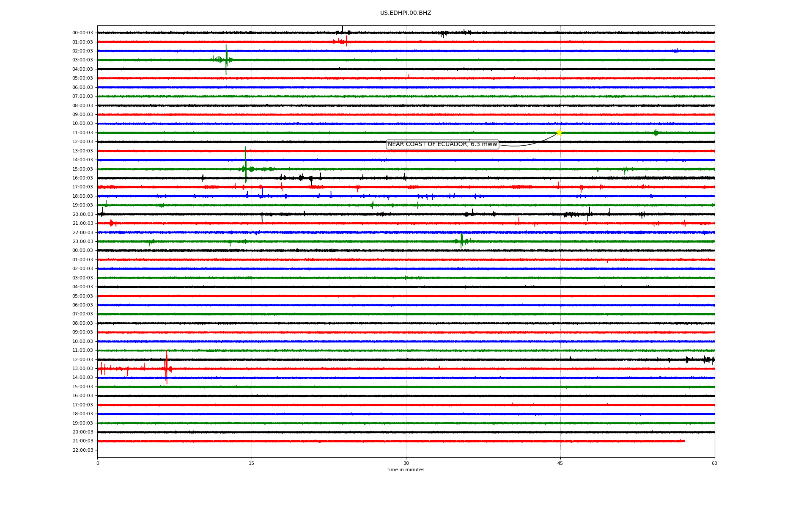Click the 45 tick label on the x-axis
The width and height of the screenshot is (812, 508).
pyautogui.click(x=560, y=463)
